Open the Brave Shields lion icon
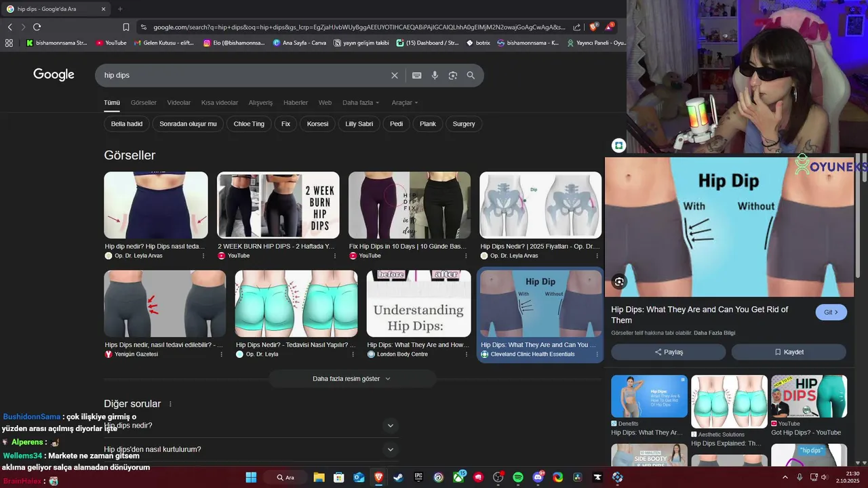 [594, 27]
